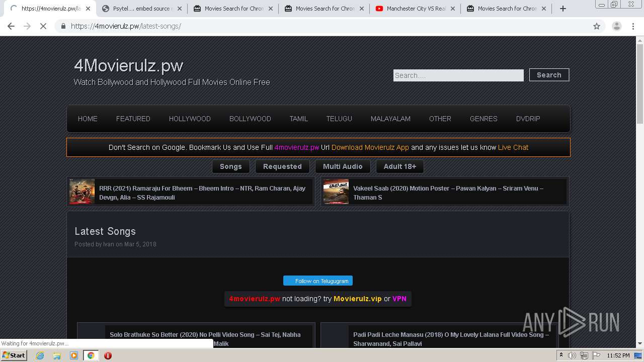Open the BOLLYWOOD menu item

[250, 119]
